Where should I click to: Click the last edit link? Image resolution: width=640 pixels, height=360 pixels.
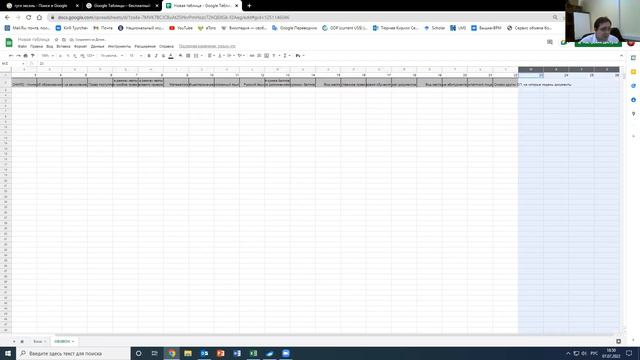coord(207,47)
